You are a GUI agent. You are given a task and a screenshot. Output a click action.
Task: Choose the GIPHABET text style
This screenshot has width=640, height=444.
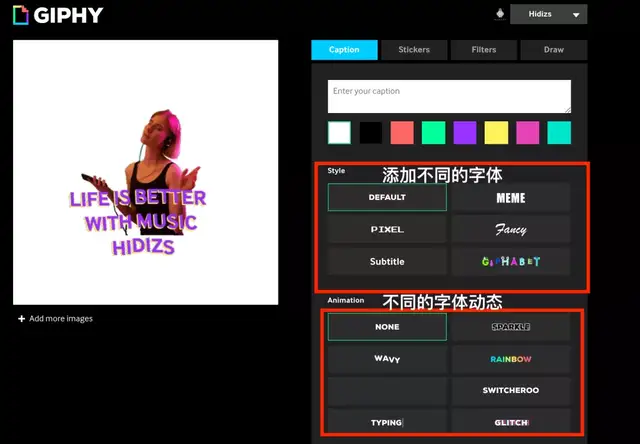(511, 262)
